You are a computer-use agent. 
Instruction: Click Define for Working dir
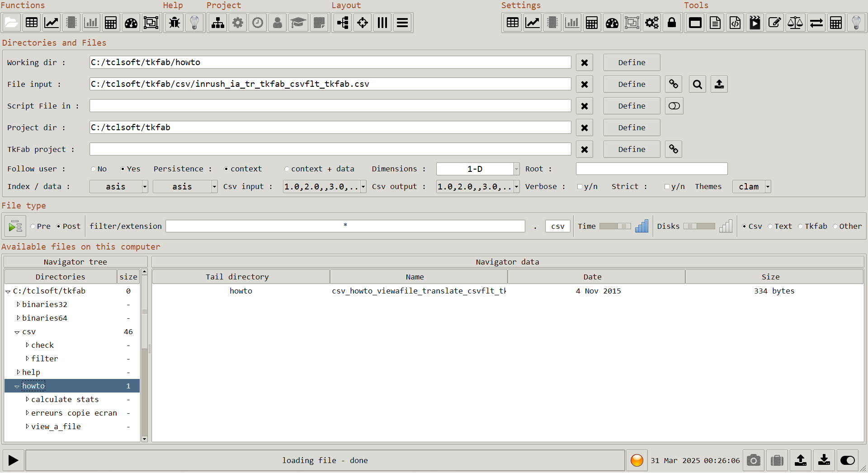(x=632, y=62)
